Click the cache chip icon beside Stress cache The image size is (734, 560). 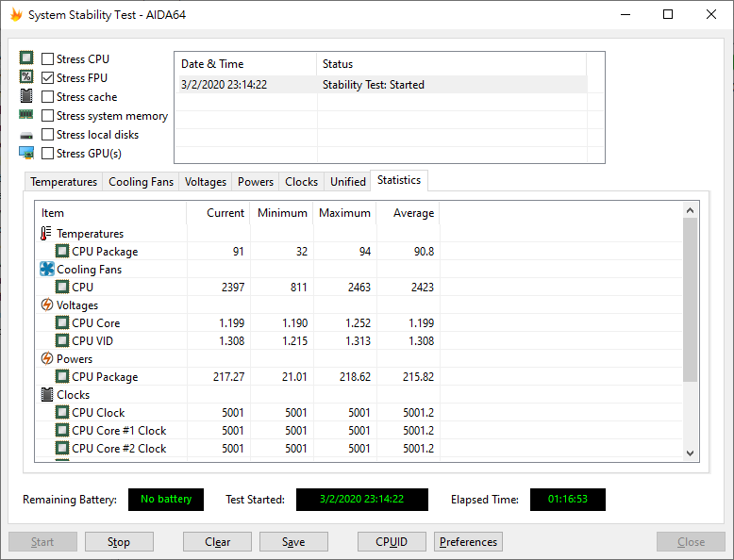(x=26, y=96)
